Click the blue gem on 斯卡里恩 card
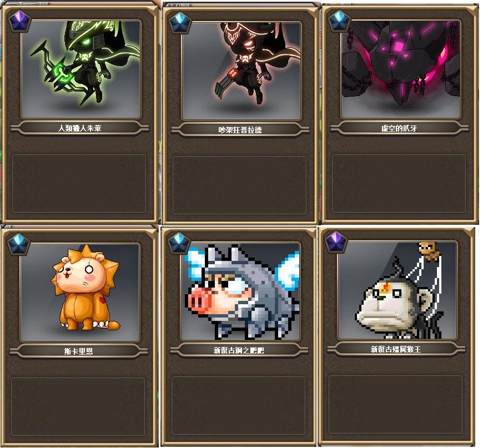498x448 pixels. point(19,244)
